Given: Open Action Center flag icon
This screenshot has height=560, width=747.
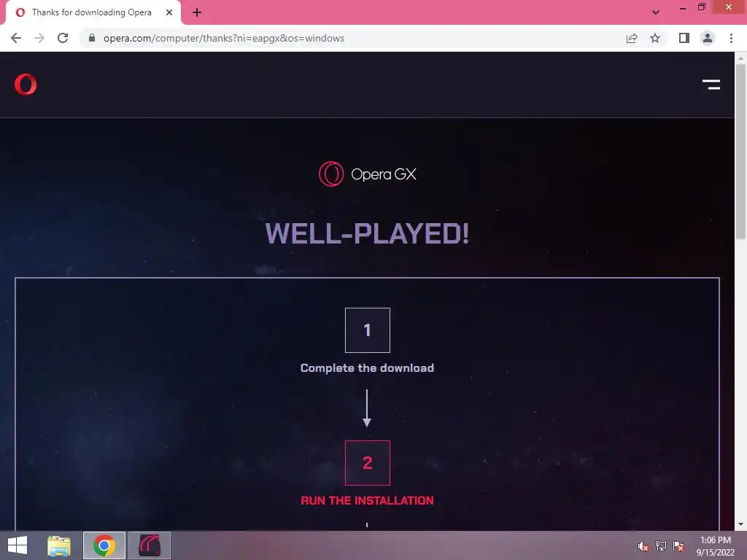Looking at the screenshot, I should click(x=678, y=546).
